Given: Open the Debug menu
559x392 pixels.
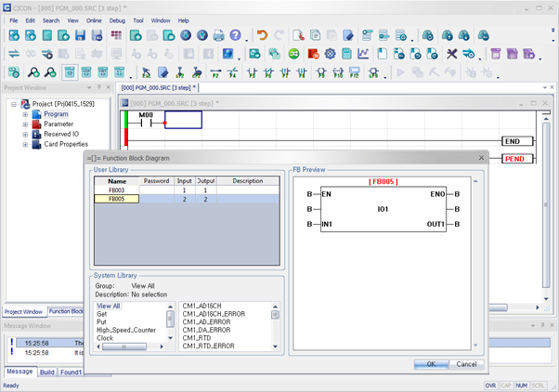Looking at the screenshot, I should click(x=117, y=20).
